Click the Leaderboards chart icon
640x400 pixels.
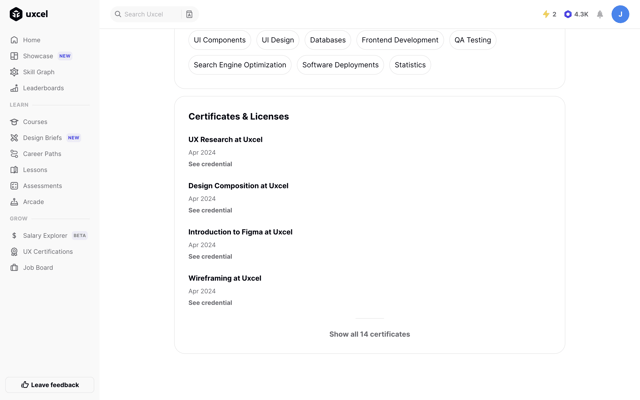click(14, 88)
